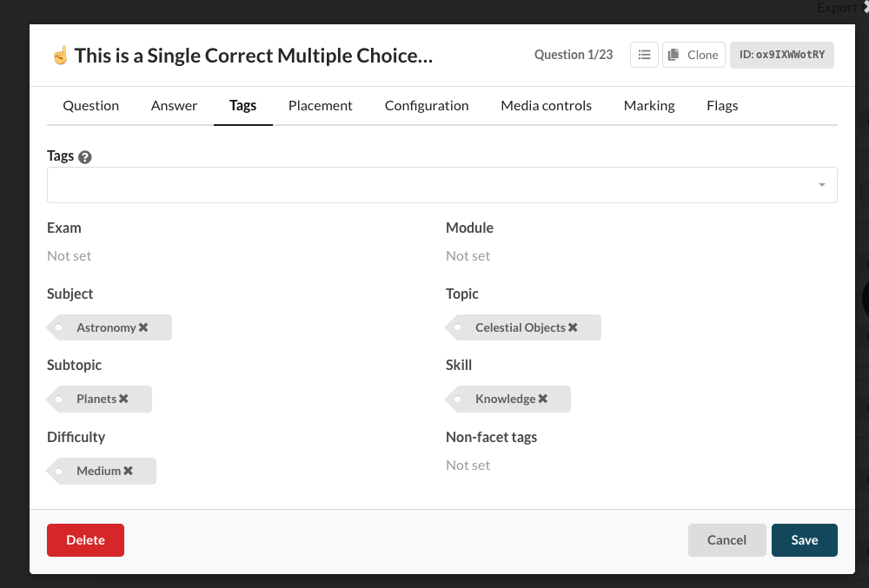869x588 pixels.
Task: Remove the Medium difficulty tag
Action: 128,471
